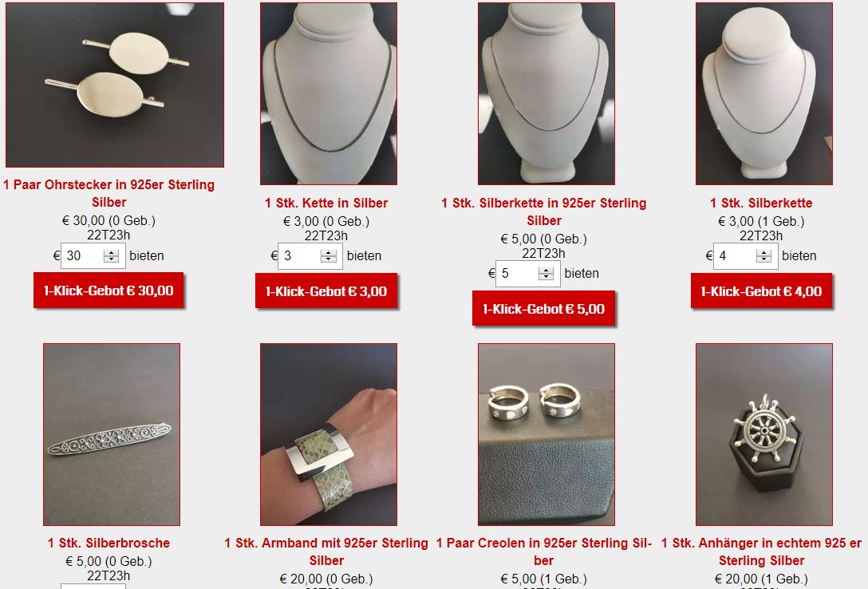Viewport: 868px width, 589px height.
Task: Place 1-Klick-Gebot of € 3,00
Action: pos(326,291)
